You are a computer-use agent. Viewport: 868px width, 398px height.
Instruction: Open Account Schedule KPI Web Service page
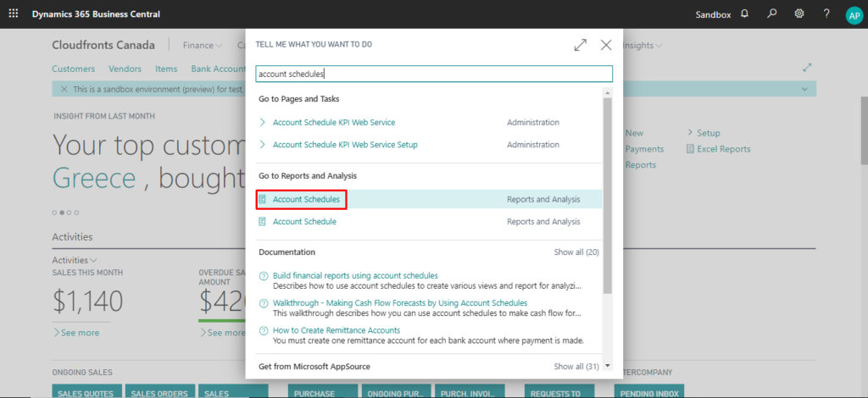pyautogui.click(x=334, y=122)
